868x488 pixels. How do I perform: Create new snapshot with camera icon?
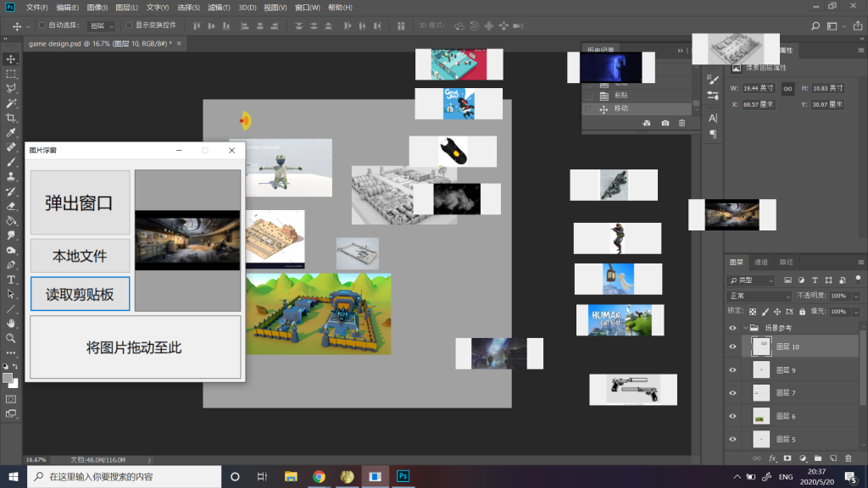[665, 123]
